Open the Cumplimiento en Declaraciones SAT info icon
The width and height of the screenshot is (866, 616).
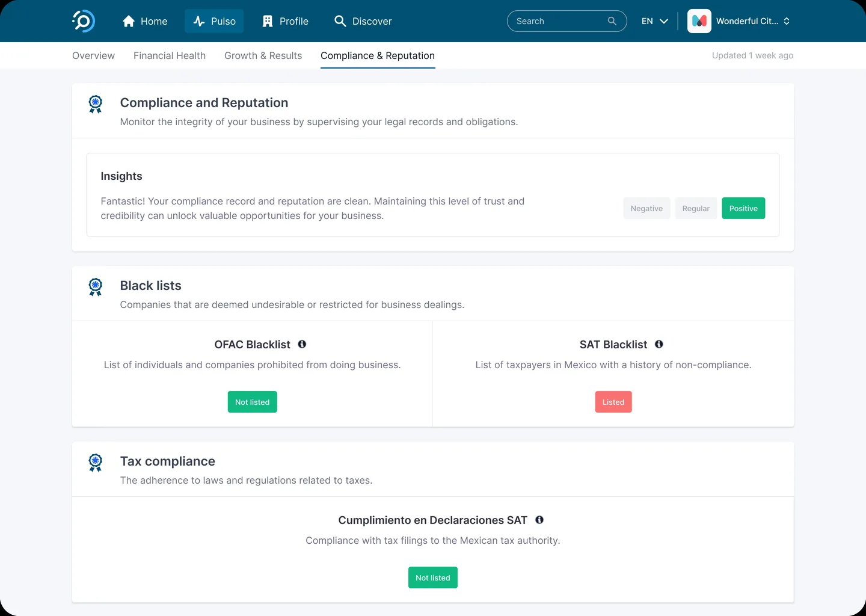pos(539,520)
